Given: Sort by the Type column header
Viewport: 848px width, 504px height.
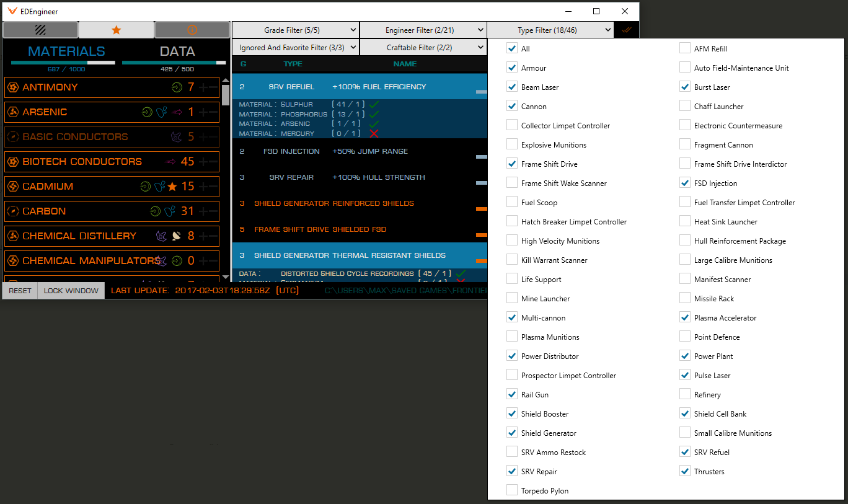Looking at the screenshot, I should tap(293, 64).
